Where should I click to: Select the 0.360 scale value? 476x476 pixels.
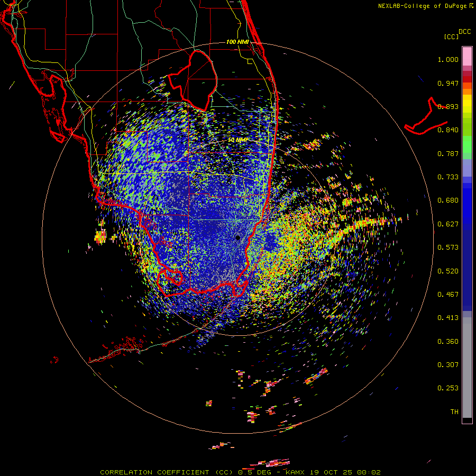[x=448, y=342]
